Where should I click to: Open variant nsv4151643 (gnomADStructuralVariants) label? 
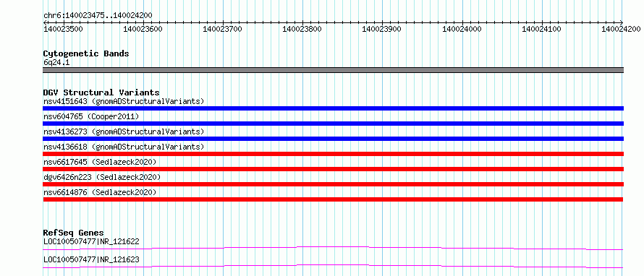124,101
